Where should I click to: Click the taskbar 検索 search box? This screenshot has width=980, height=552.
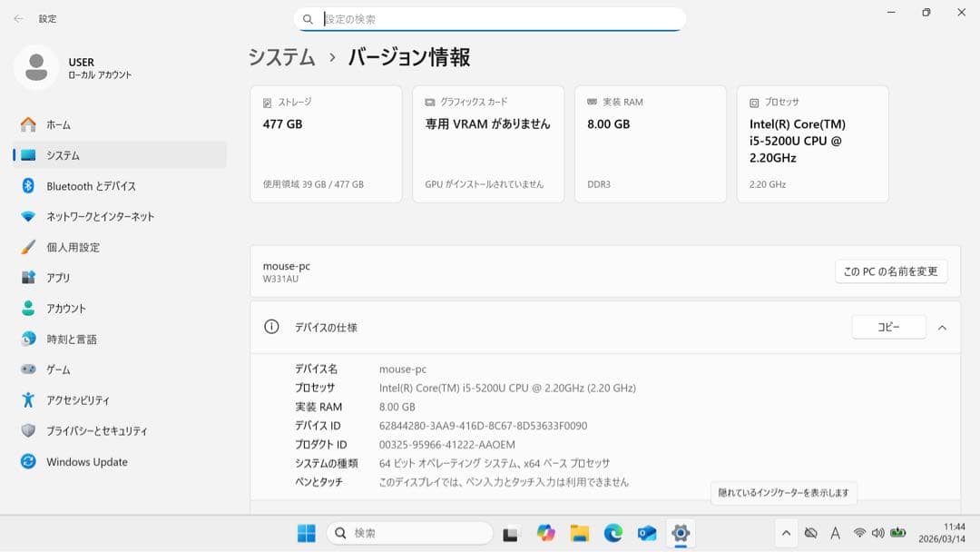pos(410,533)
